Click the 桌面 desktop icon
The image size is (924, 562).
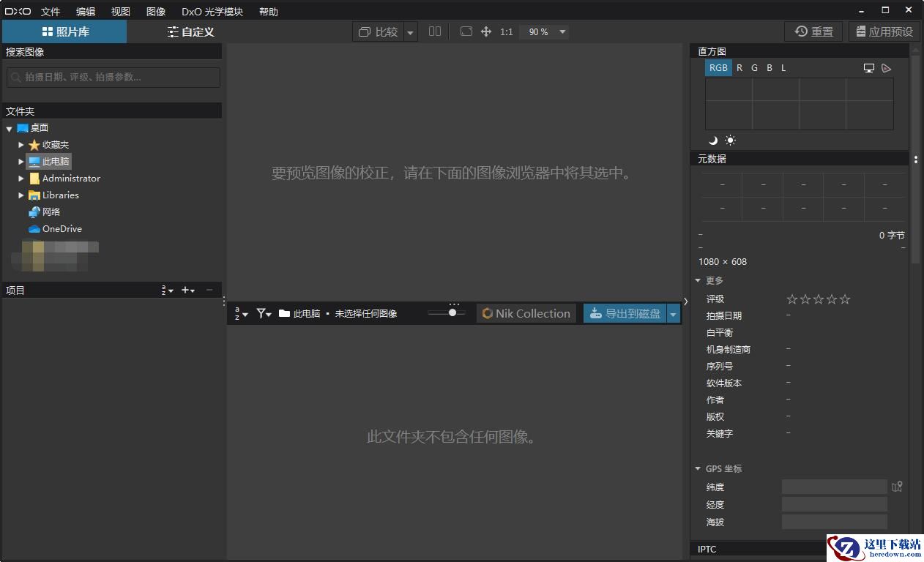23,128
